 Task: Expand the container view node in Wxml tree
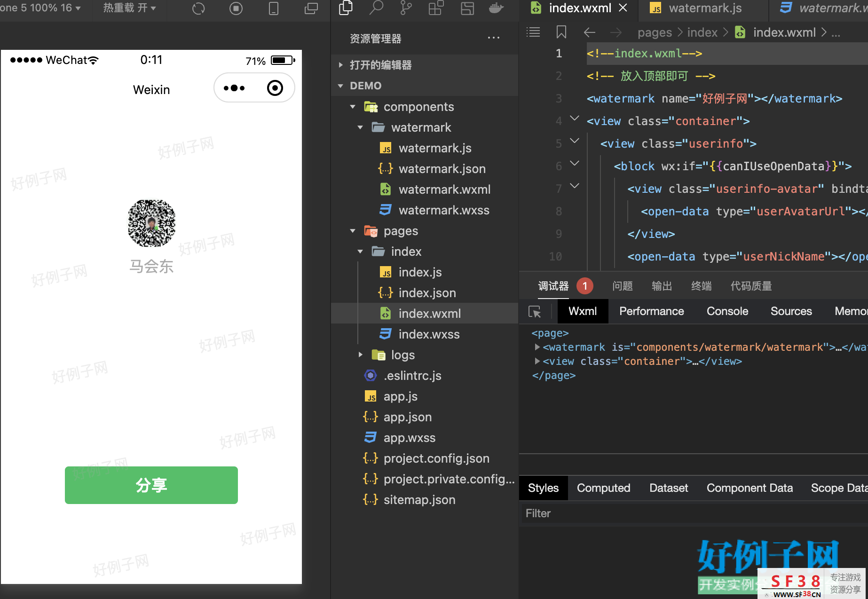537,361
